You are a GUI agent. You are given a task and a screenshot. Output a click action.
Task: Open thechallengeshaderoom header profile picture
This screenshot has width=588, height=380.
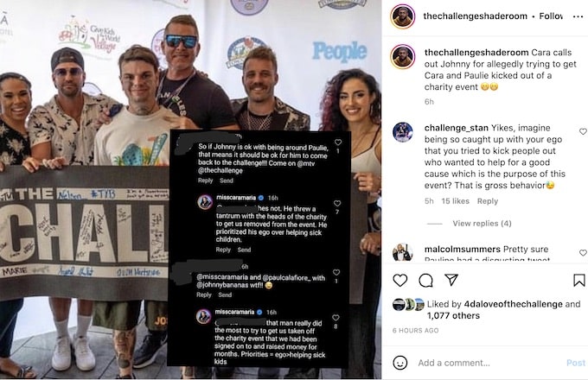pyautogui.click(x=403, y=16)
